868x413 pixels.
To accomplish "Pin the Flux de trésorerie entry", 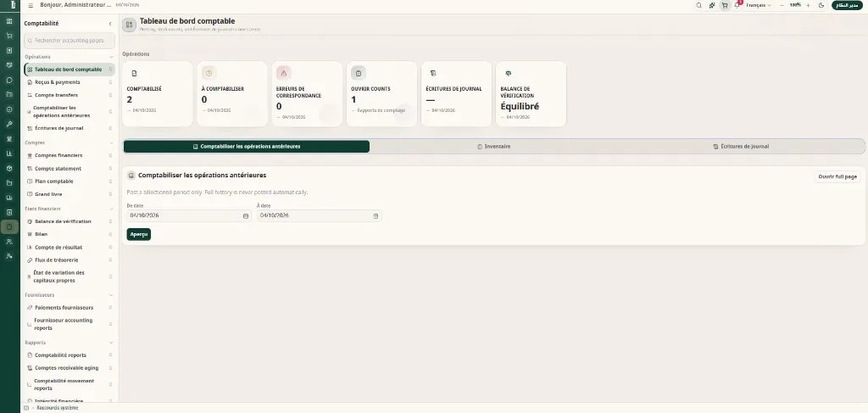I will 111,260.
